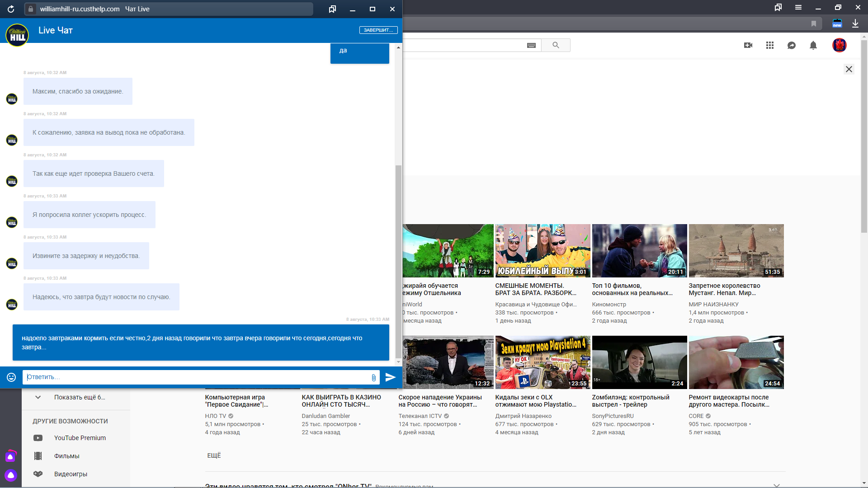
Task: Click the ДРУГИЕ ВОЗМОЖНОСТИ sidebar header
Action: (x=70, y=421)
